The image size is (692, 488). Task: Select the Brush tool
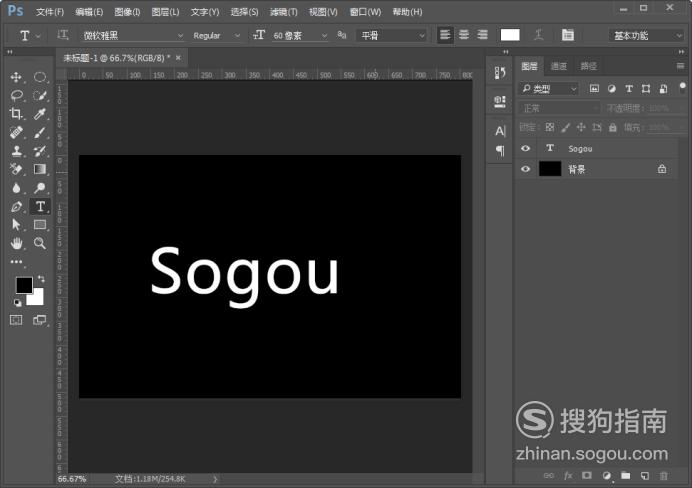click(40, 132)
